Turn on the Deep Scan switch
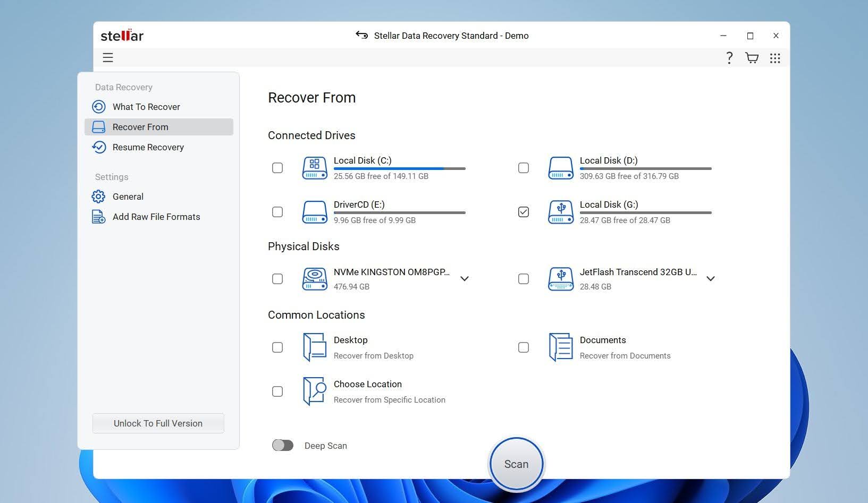 283,445
